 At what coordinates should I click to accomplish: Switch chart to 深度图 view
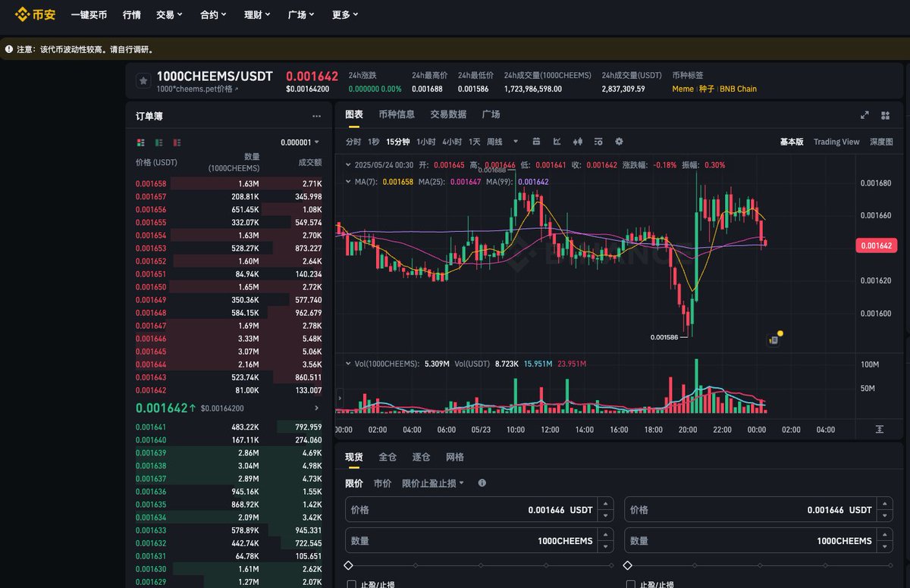click(x=881, y=142)
